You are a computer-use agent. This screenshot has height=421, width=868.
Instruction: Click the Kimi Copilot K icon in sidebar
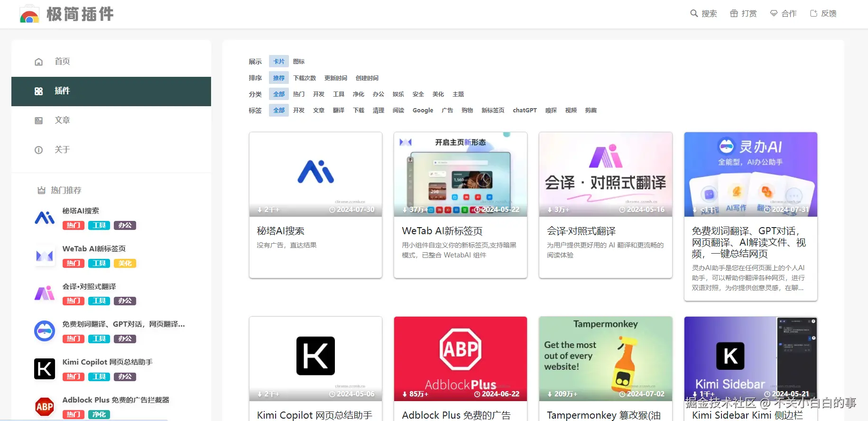[x=45, y=369]
